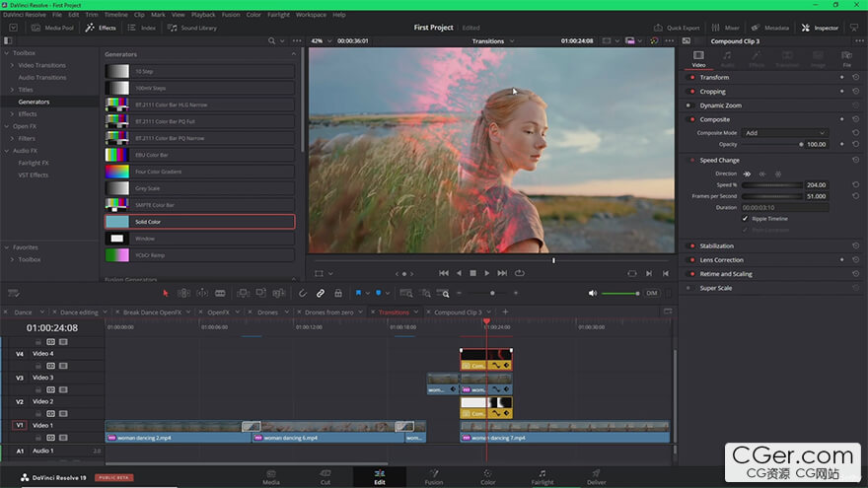This screenshot has height=488, width=868.
Task: Toggle the Stabilization enable switch
Action: point(691,245)
